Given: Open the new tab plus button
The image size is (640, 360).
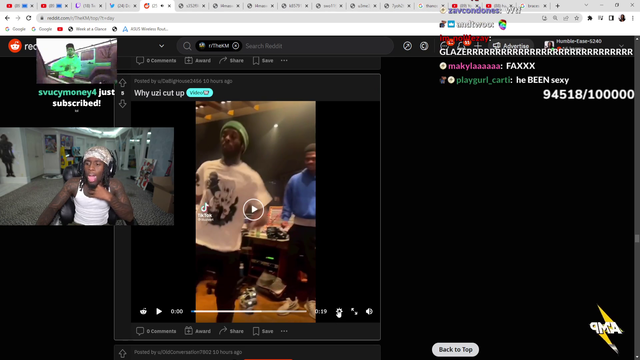Looking at the screenshot, I should pyautogui.click(x=558, y=6).
